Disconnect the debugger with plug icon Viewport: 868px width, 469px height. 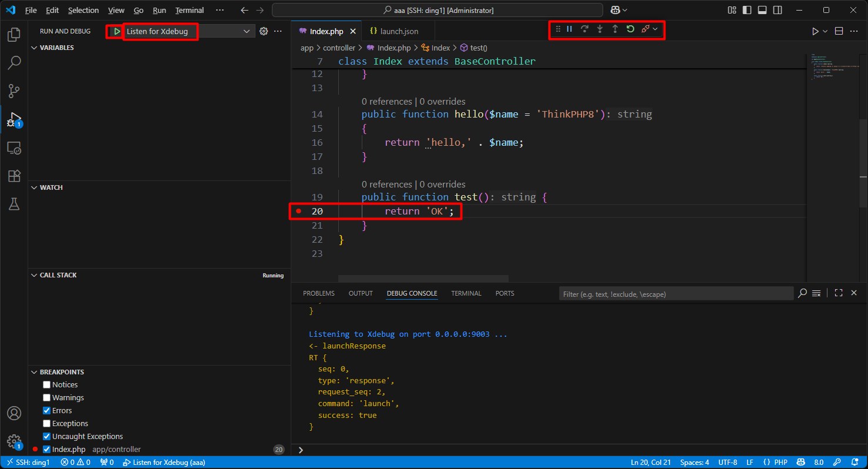645,29
